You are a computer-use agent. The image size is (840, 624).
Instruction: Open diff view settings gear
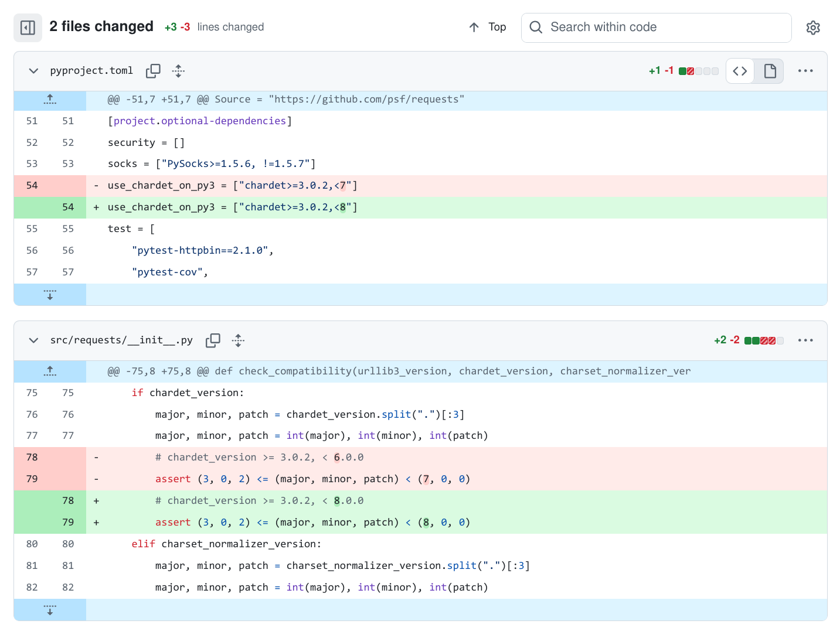[x=812, y=28]
